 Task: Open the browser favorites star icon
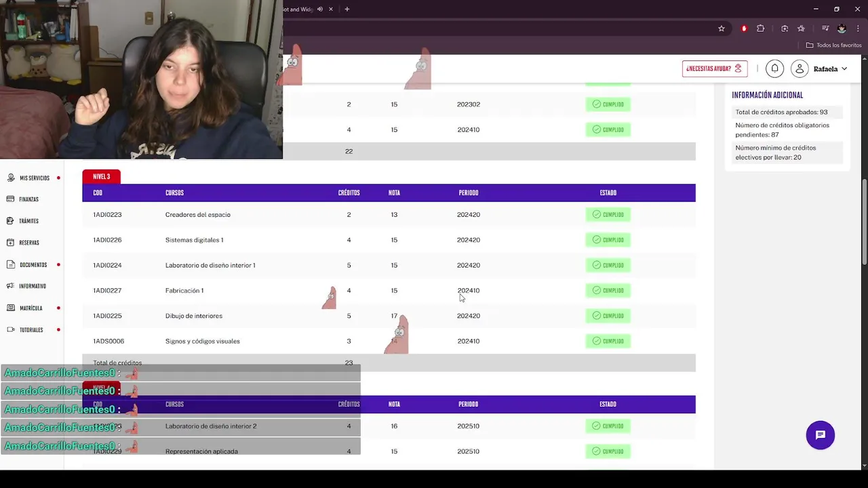(x=801, y=28)
